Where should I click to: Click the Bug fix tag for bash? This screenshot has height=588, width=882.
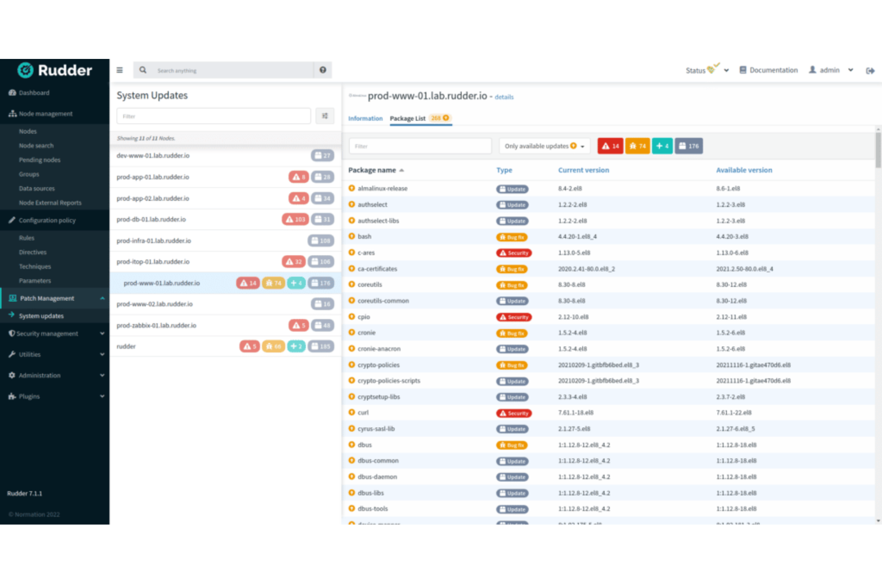(x=512, y=237)
